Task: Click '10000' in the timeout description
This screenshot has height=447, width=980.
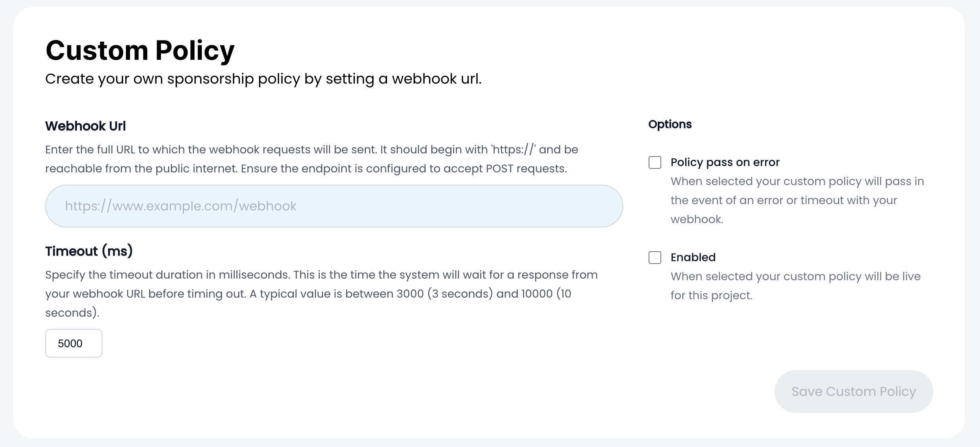Action: [537, 294]
